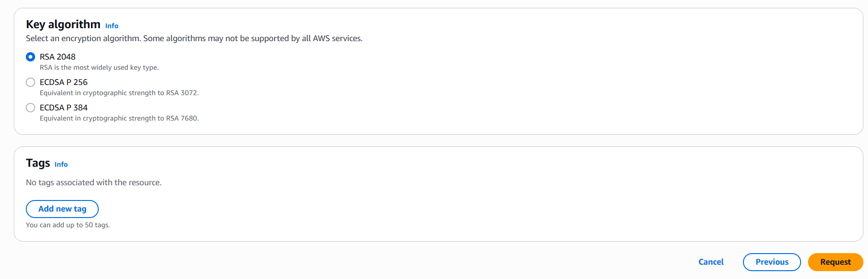Choose the ECDSA P 256 radio option

30,82
